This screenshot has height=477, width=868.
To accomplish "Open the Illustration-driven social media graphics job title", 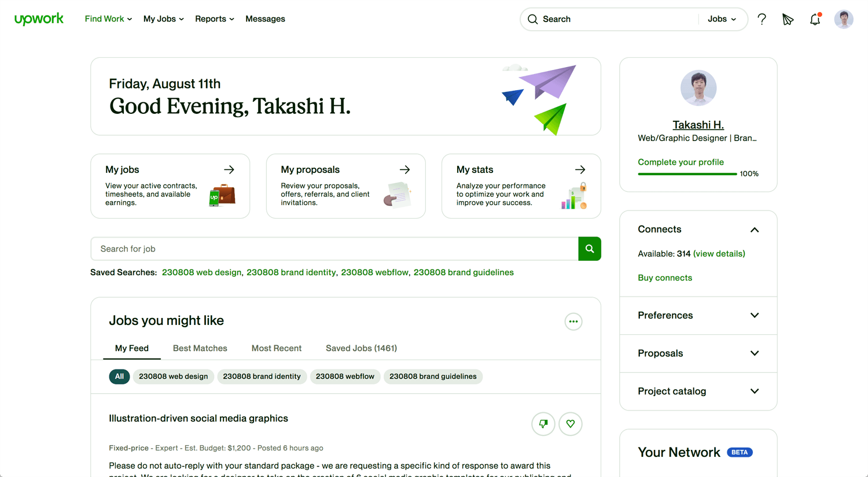I will pyautogui.click(x=198, y=419).
